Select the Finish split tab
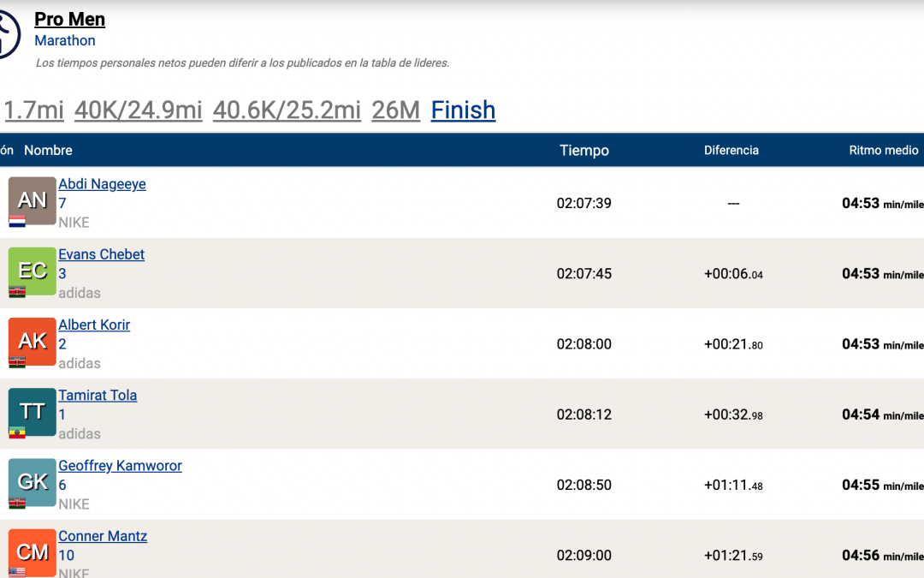Image resolution: width=924 pixels, height=578 pixels. coord(463,110)
